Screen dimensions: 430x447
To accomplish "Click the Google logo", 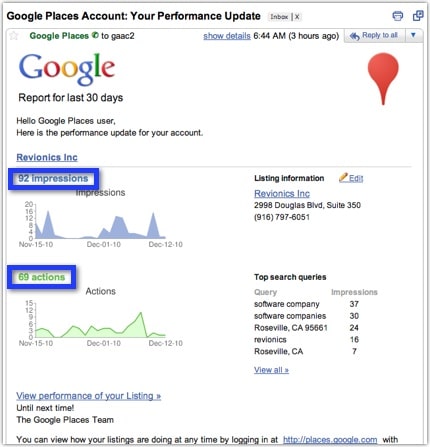I will tap(67, 69).
